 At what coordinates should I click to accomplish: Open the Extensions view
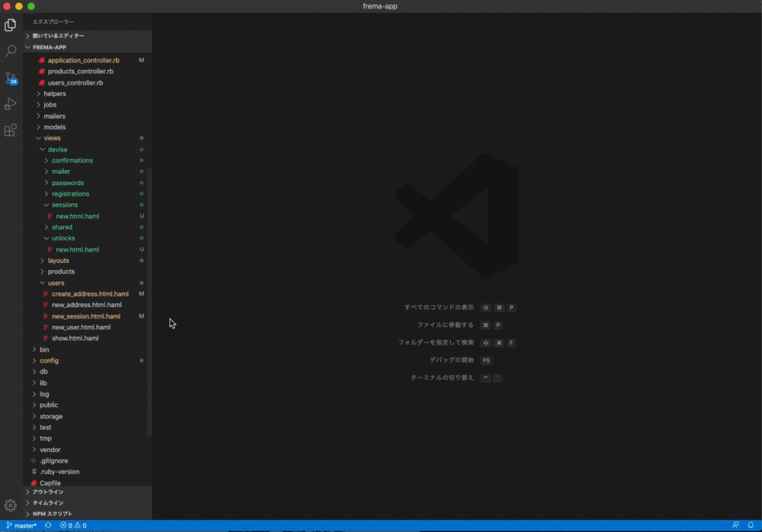(x=10, y=130)
